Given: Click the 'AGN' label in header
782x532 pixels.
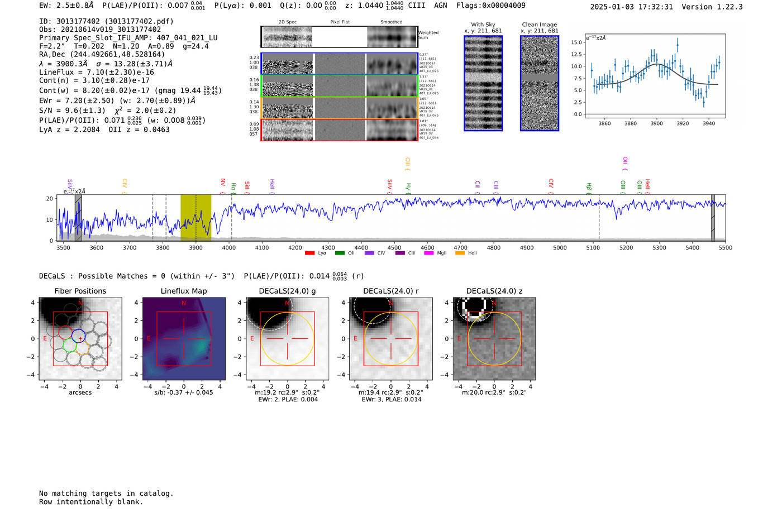Looking at the screenshot, I should (x=441, y=6).
